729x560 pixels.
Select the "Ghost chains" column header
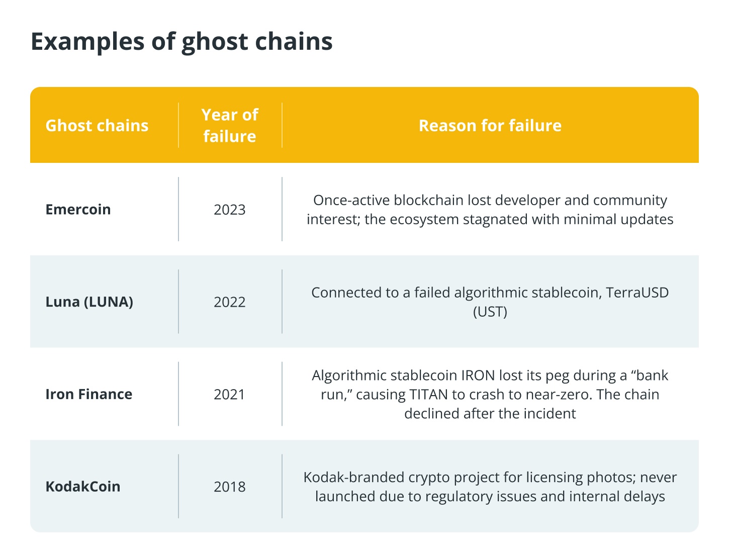pyautogui.click(x=97, y=126)
